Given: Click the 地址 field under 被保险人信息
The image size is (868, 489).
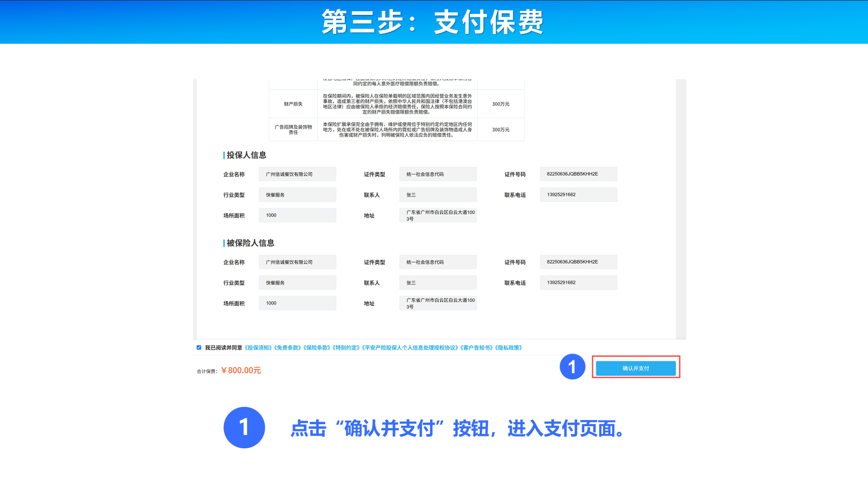Looking at the screenshot, I should 438,303.
